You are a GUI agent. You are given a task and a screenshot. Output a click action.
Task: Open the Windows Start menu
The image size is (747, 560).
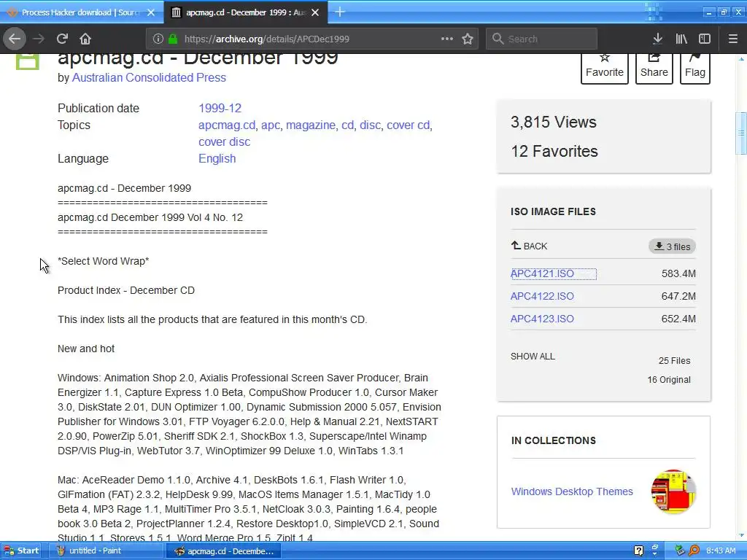pyautogui.click(x=21, y=551)
